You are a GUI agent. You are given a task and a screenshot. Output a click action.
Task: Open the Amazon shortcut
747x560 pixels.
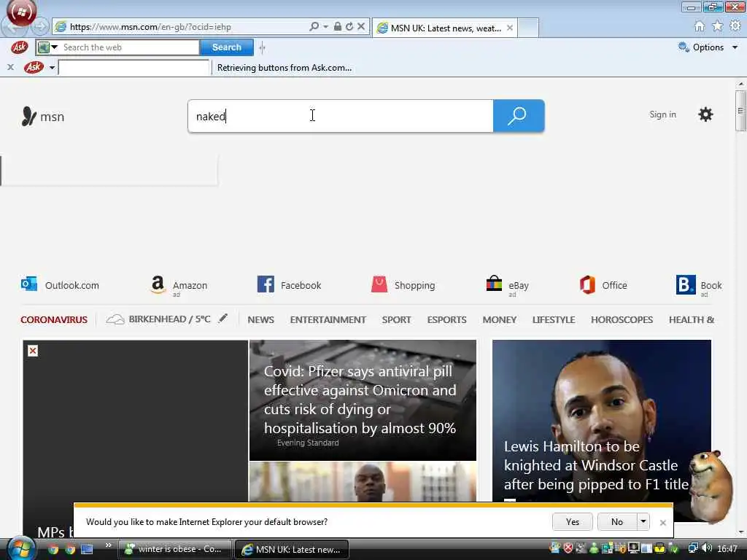click(x=179, y=286)
